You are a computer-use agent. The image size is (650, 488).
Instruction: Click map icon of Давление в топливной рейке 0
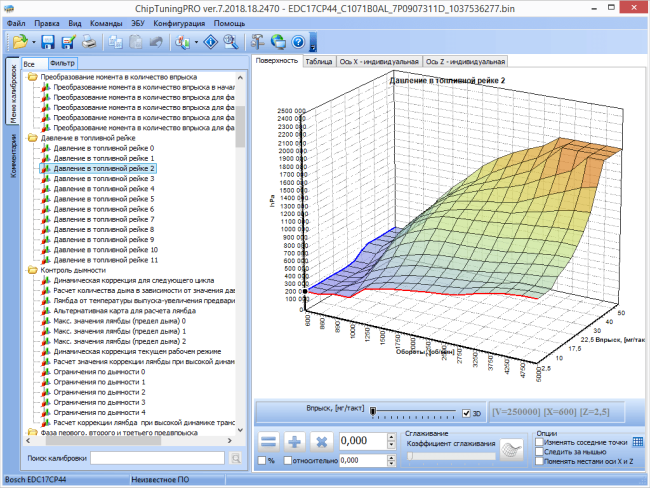[46, 148]
